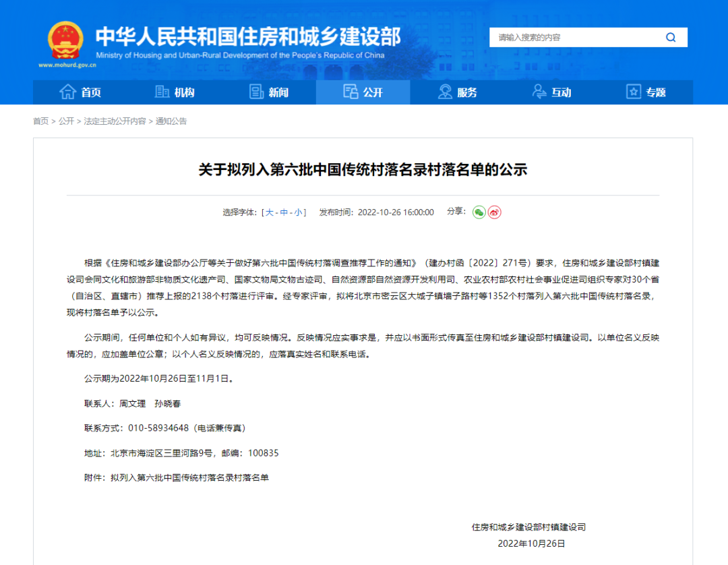Select the 机构 organization icon in navigation
728x565 pixels.
pos(161,92)
